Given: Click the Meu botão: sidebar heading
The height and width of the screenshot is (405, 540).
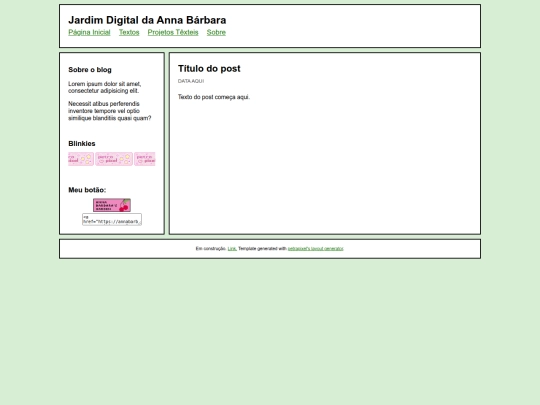Looking at the screenshot, I should point(87,190).
